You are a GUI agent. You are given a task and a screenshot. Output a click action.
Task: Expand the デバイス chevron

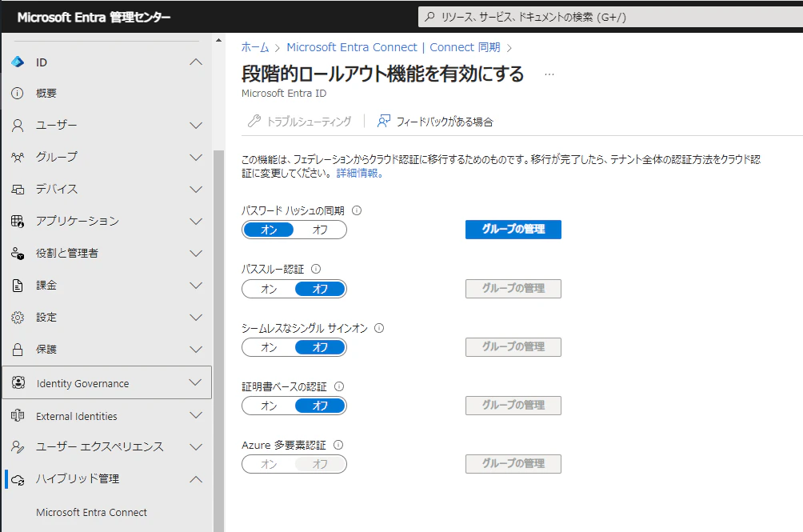point(196,190)
